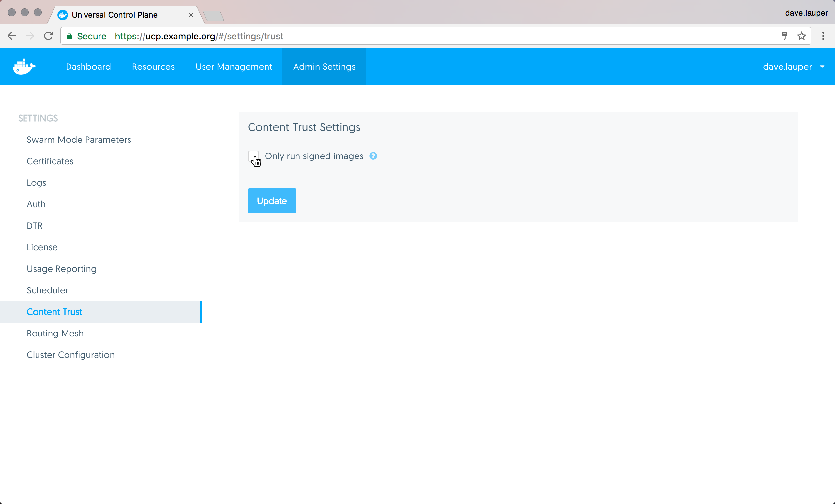The height and width of the screenshot is (504, 835).
Task: Switch to User Management tab
Action: click(x=234, y=67)
